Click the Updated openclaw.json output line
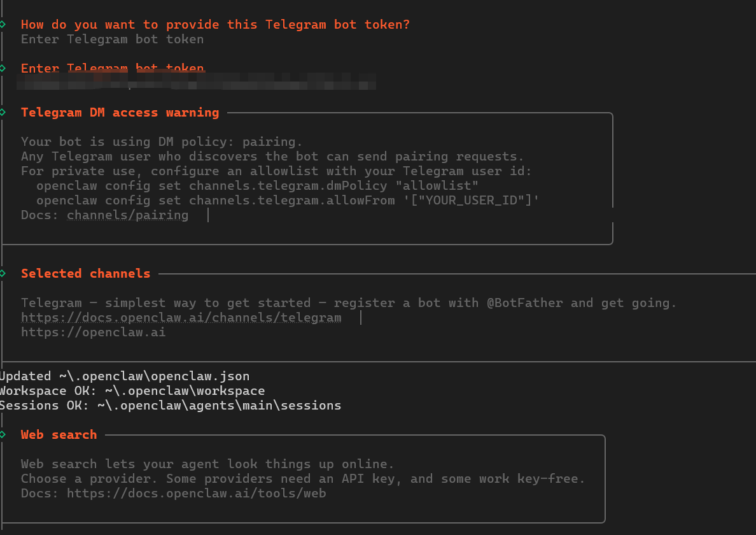 coord(125,376)
